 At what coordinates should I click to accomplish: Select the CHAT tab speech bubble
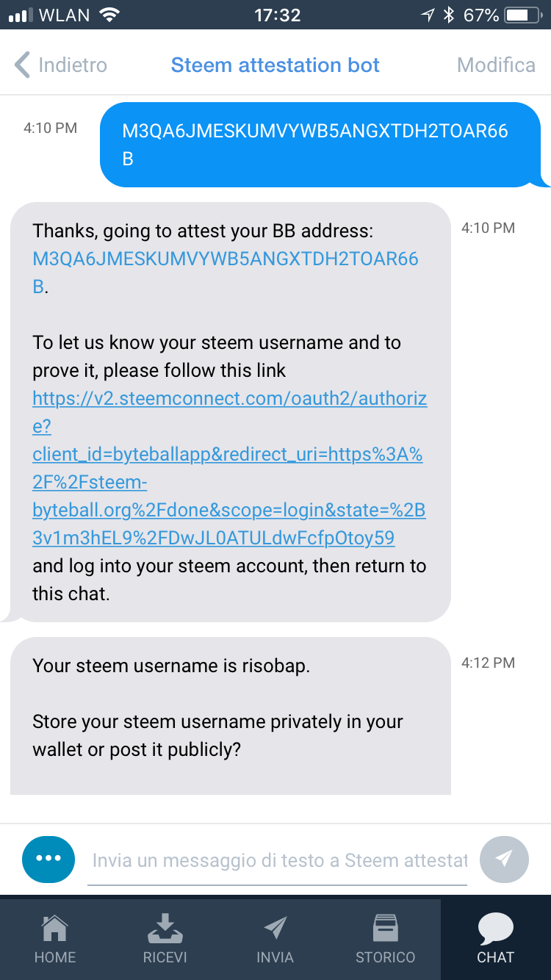coord(496,929)
